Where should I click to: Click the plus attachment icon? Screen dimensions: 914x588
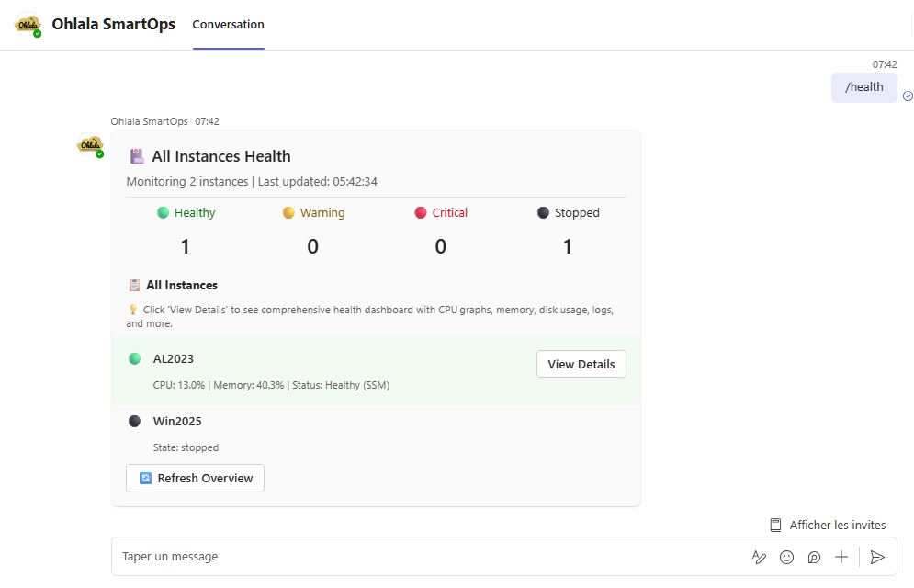pyautogui.click(x=841, y=557)
